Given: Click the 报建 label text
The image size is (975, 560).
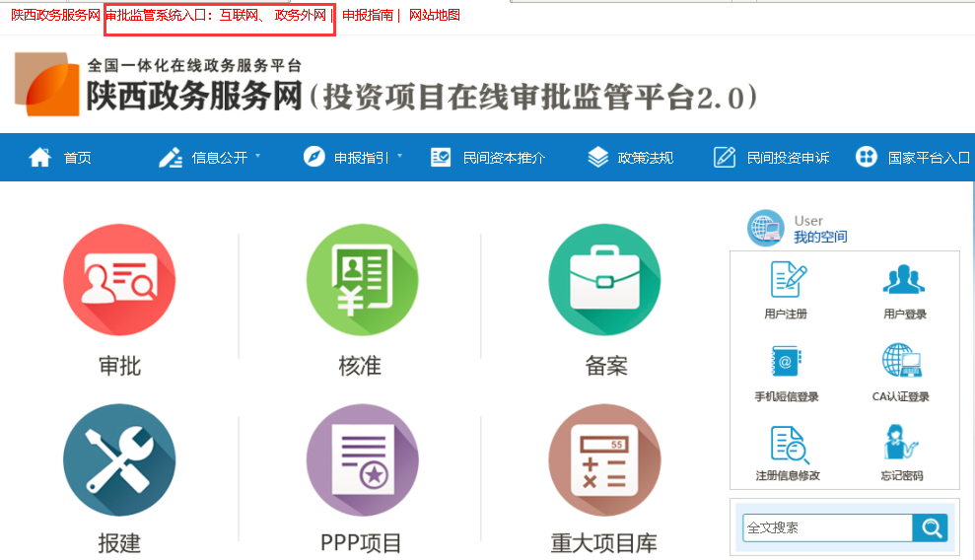Looking at the screenshot, I should pos(119,543).
